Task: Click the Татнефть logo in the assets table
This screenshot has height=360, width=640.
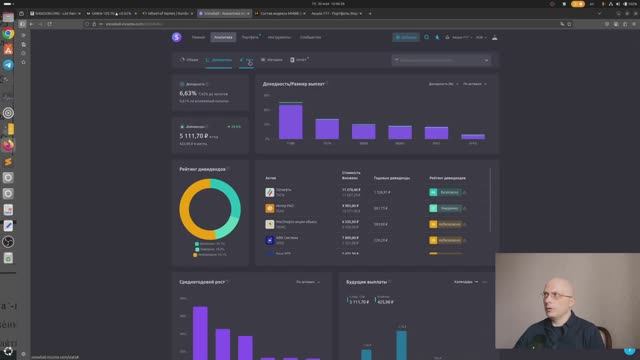Action: (x=270, y=192)
